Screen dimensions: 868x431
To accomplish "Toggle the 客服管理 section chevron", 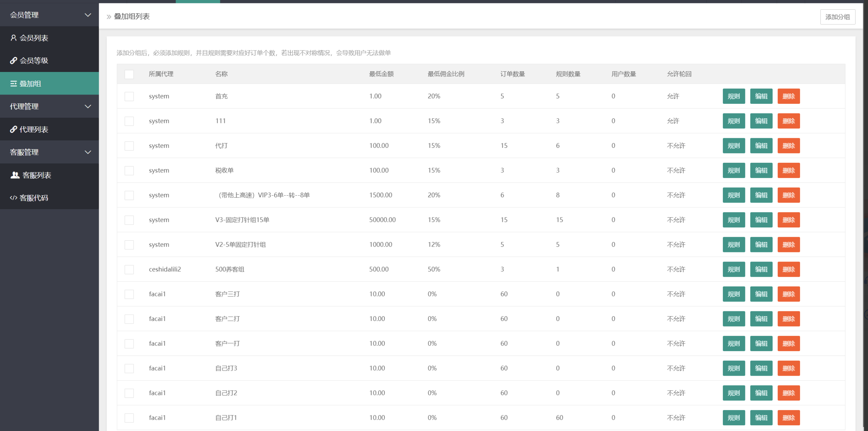I will tap(88, 152).
